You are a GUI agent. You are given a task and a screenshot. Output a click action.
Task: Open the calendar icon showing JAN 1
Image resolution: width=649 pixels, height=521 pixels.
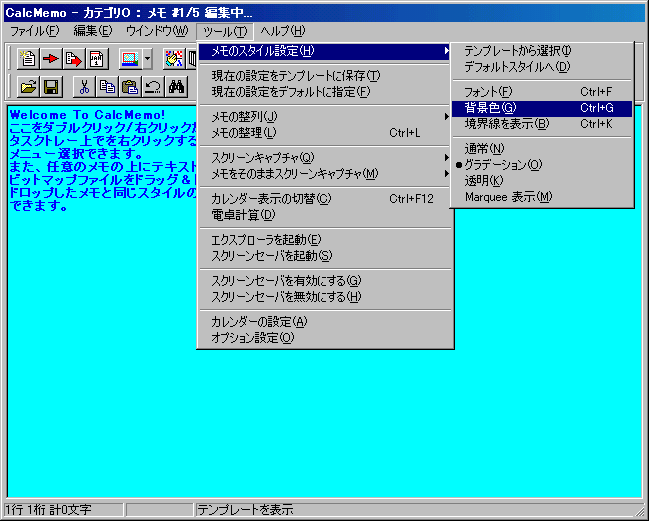(x=97, y=59)
